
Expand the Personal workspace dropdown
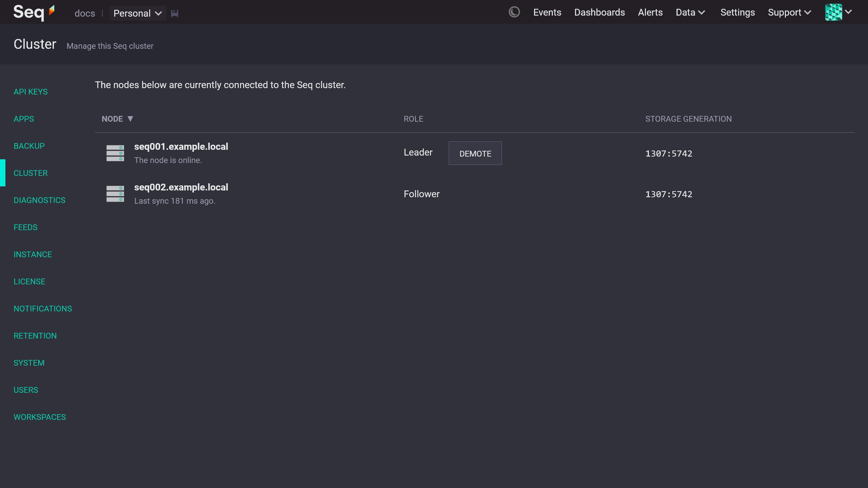pyautogui.click(x=138, y=13)
